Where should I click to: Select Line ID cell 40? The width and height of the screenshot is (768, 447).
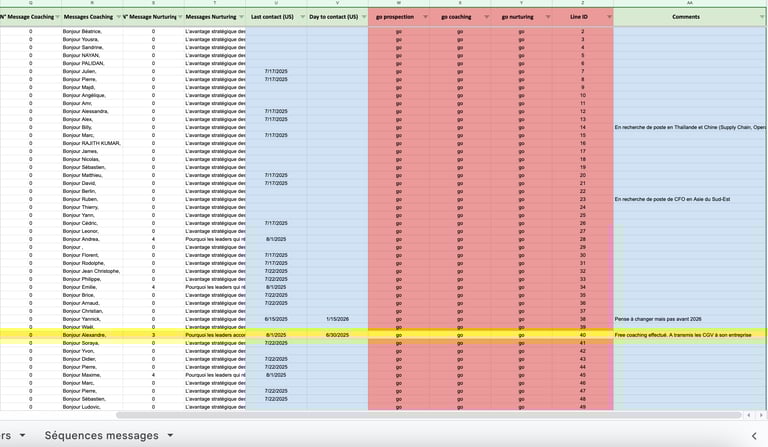582,335
